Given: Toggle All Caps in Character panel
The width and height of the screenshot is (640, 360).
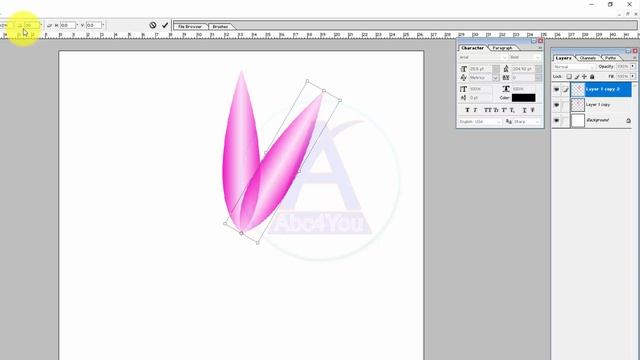Looking at the screenshot, I should coord(487,110).
